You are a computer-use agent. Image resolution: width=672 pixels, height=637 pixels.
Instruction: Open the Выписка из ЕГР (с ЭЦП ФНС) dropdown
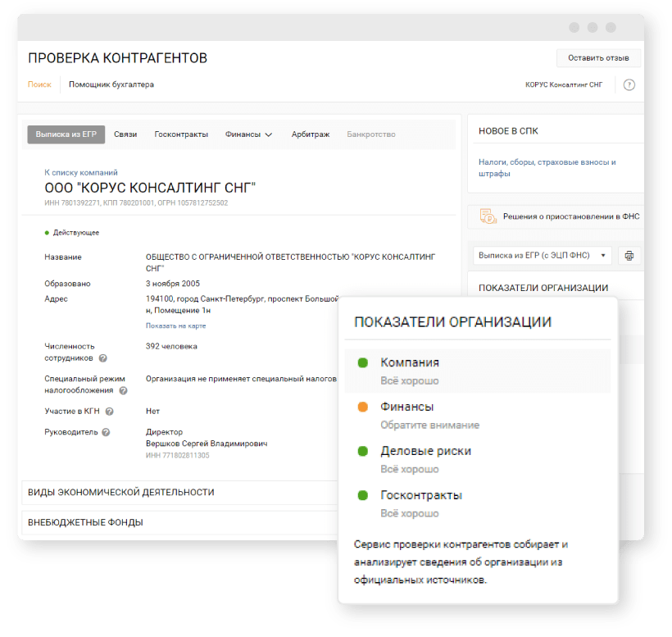point(542,256)
